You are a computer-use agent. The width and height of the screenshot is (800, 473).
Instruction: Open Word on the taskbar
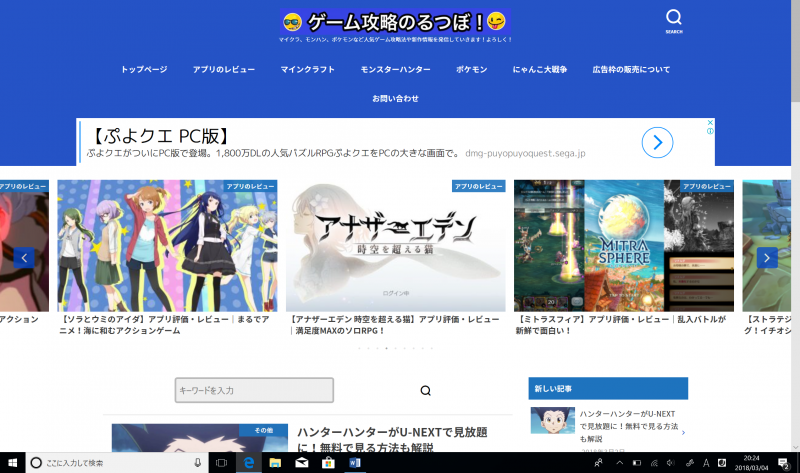coord(355,463)
